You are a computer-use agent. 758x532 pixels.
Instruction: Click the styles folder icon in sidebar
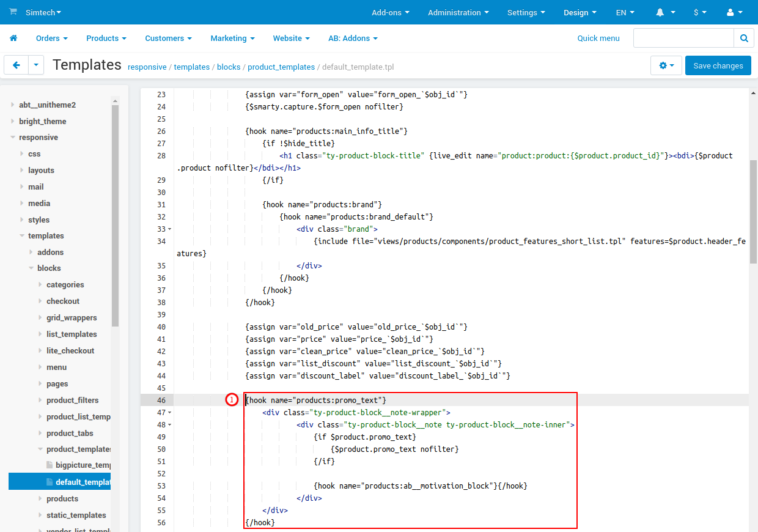pos(23,220)
